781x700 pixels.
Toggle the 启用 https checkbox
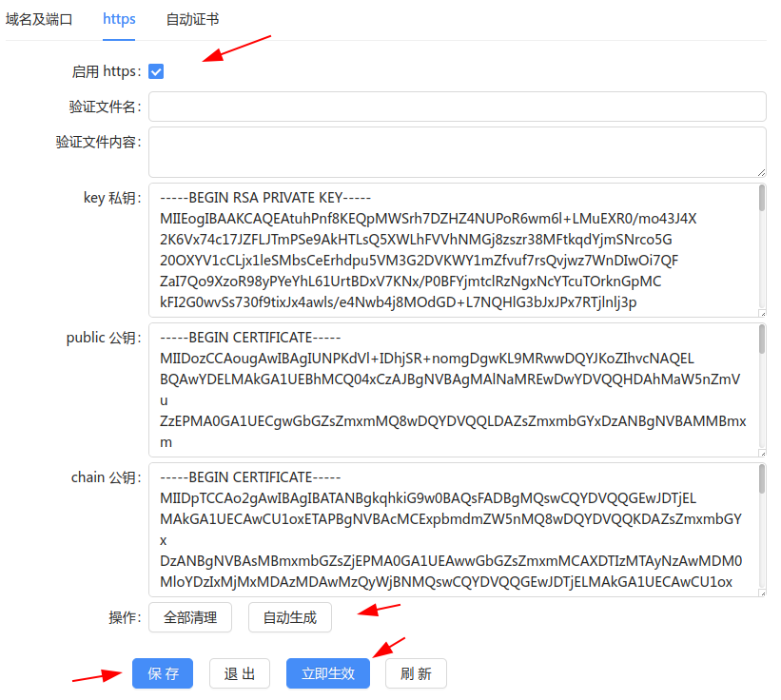(x=157, y=71)
